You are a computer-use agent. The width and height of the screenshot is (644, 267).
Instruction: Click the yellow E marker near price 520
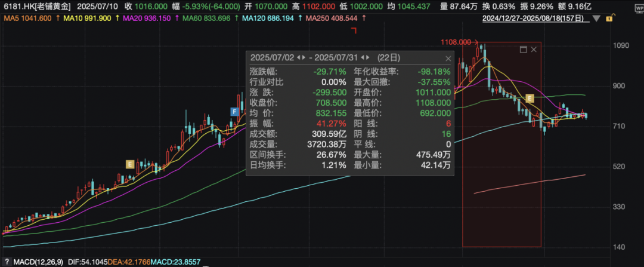click(x=129, y=164)
